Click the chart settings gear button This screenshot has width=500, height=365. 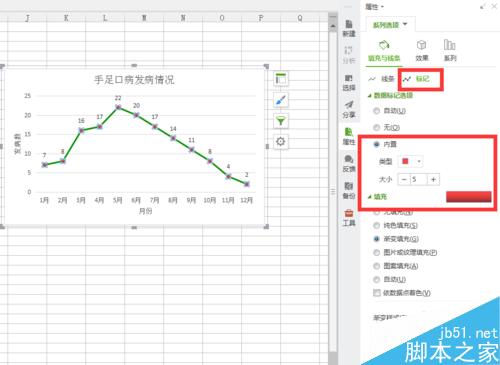click(281, 142)
